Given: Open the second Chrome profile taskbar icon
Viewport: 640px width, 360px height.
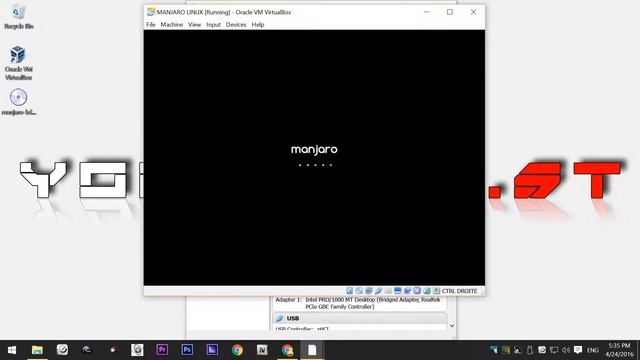Looking at the screenshot, I should coord(287,350).
